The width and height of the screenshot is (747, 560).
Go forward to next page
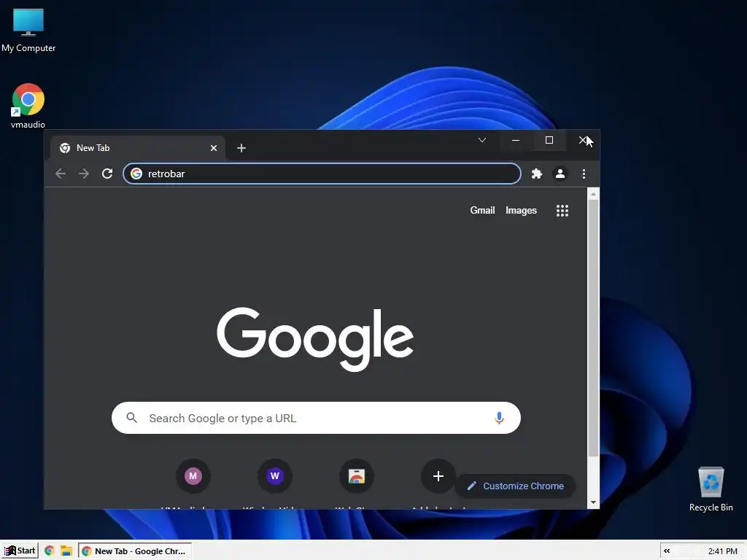83,174
